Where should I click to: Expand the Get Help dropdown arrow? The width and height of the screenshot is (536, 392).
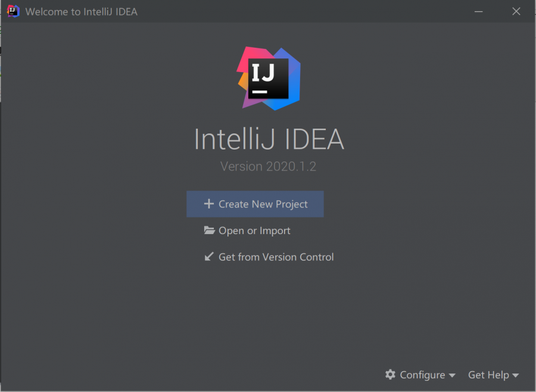click(516, 375)
